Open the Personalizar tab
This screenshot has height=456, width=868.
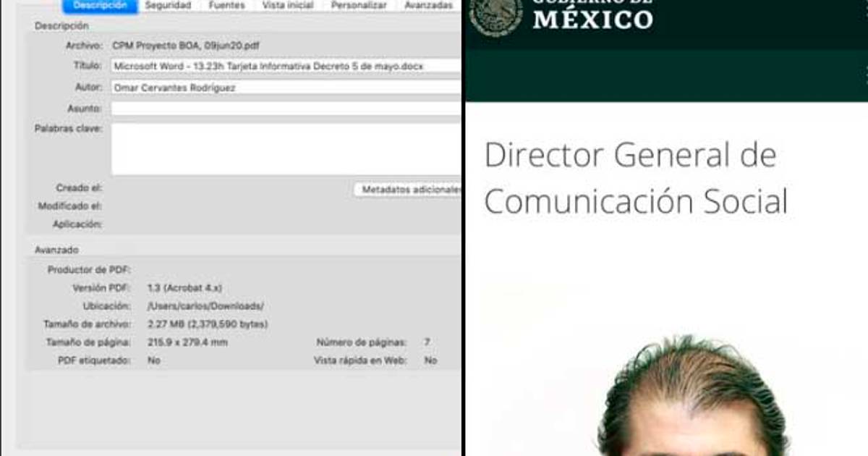pos(359,5)
